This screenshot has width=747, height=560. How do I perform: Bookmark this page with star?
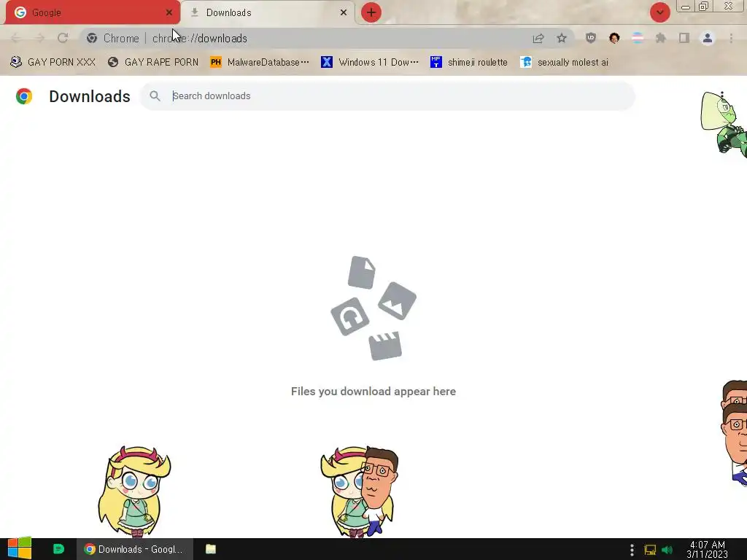[562, 38]
